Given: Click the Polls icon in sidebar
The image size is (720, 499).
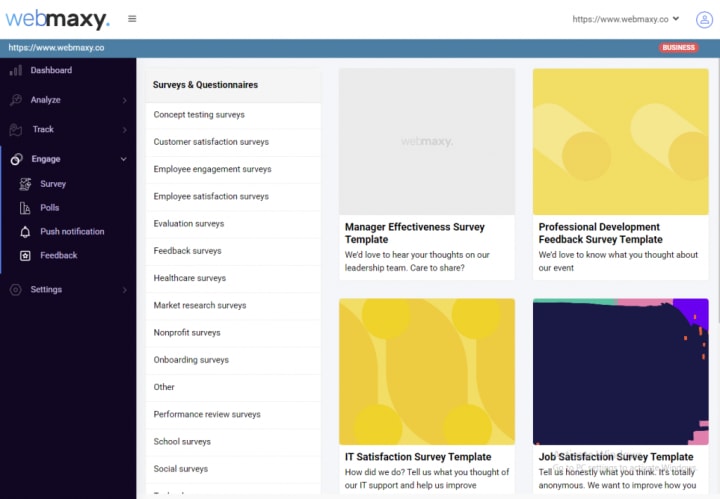Looking at the screenshot, I should (25, 208).
